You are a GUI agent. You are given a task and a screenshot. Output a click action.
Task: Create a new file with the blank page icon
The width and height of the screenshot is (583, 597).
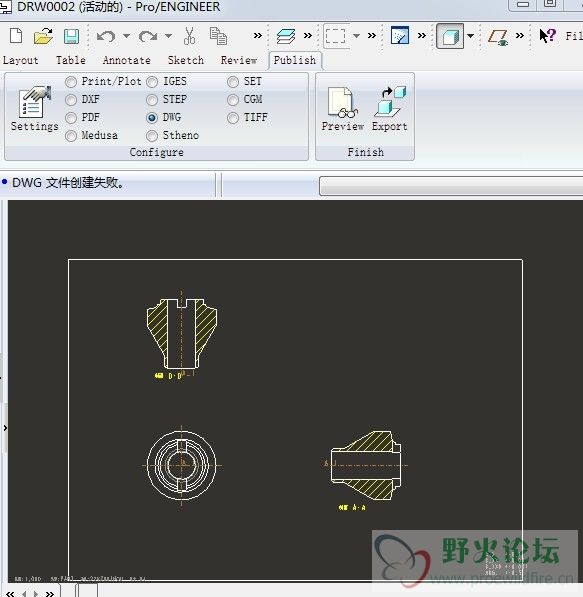(16, 36)
